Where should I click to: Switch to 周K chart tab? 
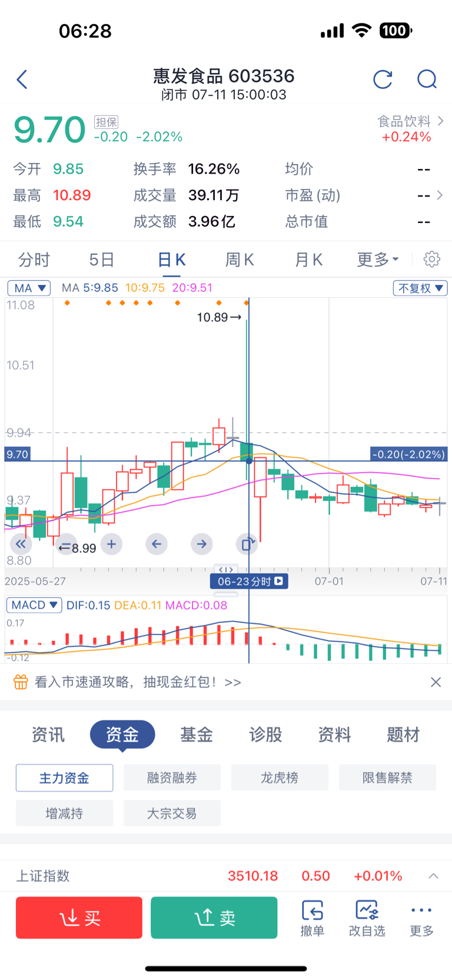[x=240, y=260]
